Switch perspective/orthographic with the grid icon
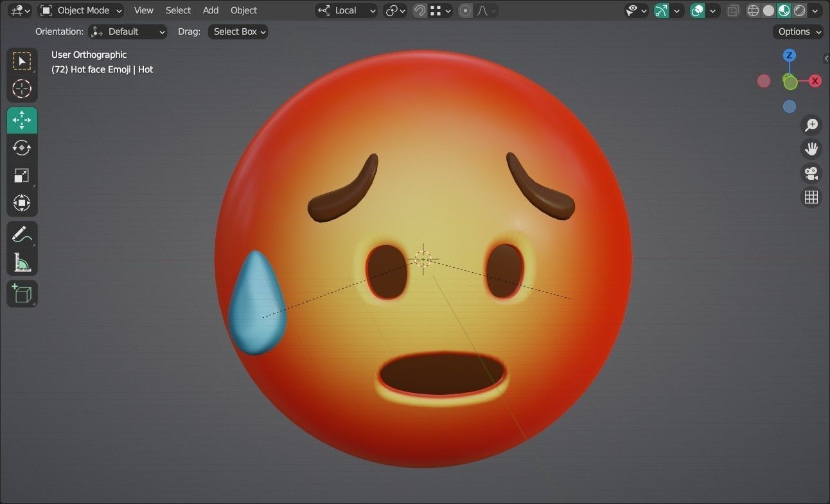830x504 pixels. tap(811, 196)
